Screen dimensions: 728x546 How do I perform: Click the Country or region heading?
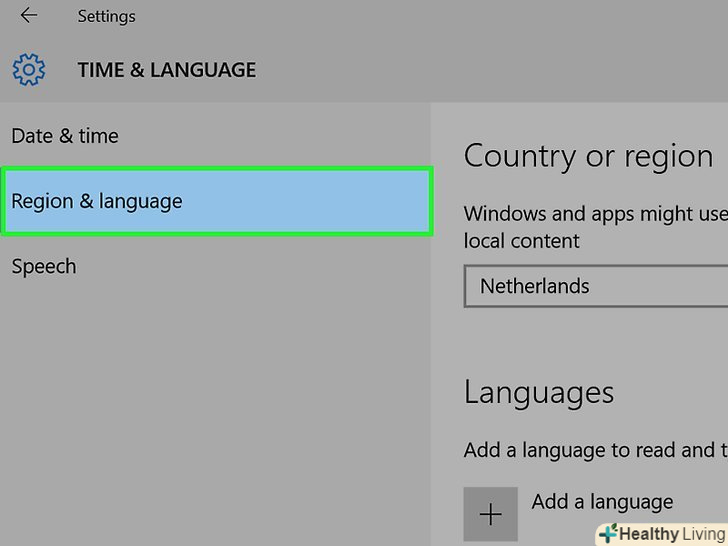(588, 157)
